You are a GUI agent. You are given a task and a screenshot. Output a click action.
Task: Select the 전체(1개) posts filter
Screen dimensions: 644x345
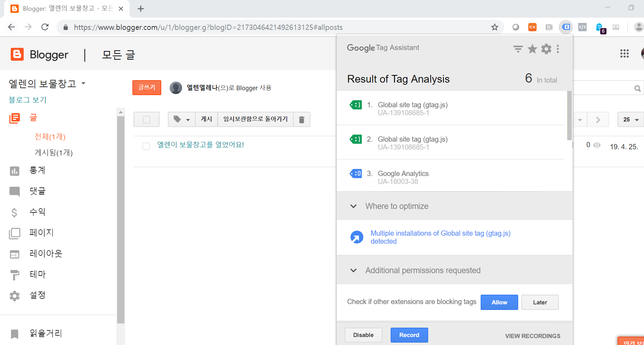coord(50,137)
